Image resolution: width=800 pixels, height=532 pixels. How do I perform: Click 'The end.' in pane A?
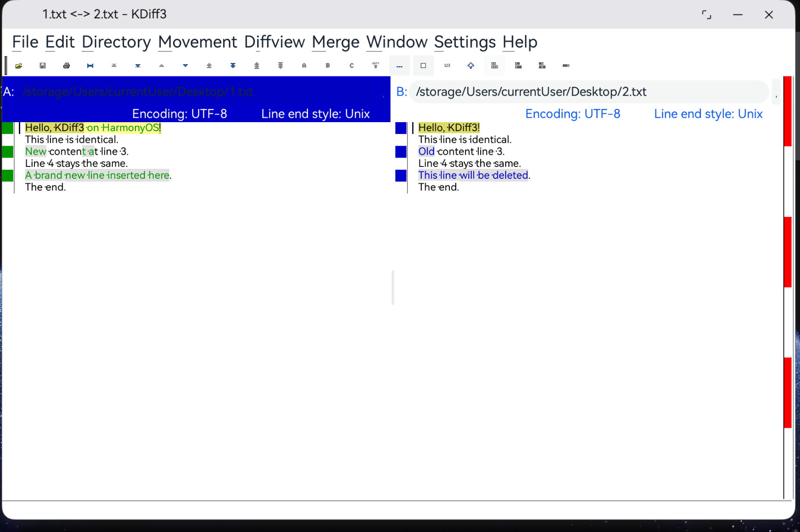coord(45,187)
